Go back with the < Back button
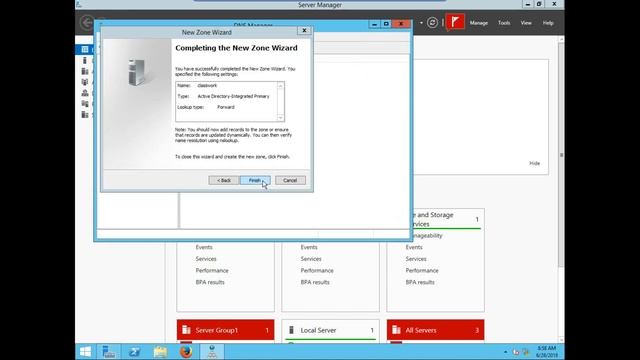Screen dimensions: 640x360 click(224, 180)
